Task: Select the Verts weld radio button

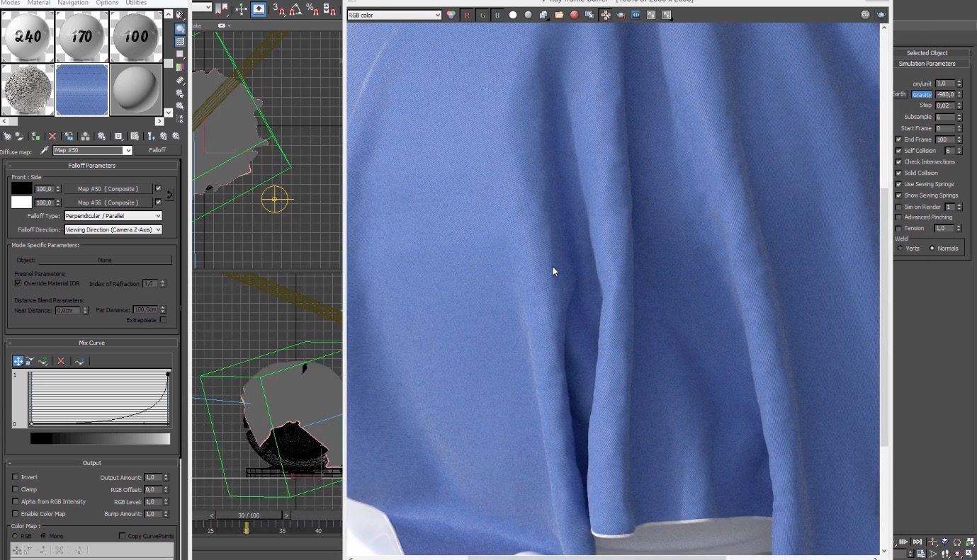Action: click(x=900, y=248)
